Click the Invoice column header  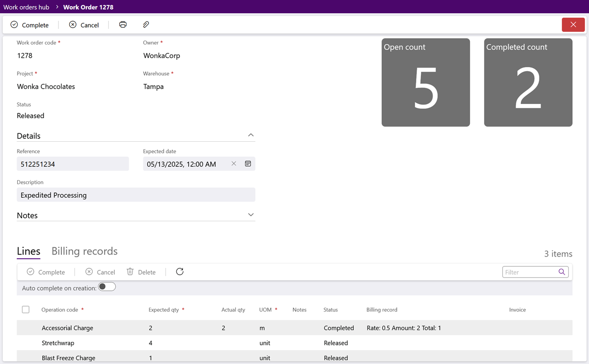point(517,310)
